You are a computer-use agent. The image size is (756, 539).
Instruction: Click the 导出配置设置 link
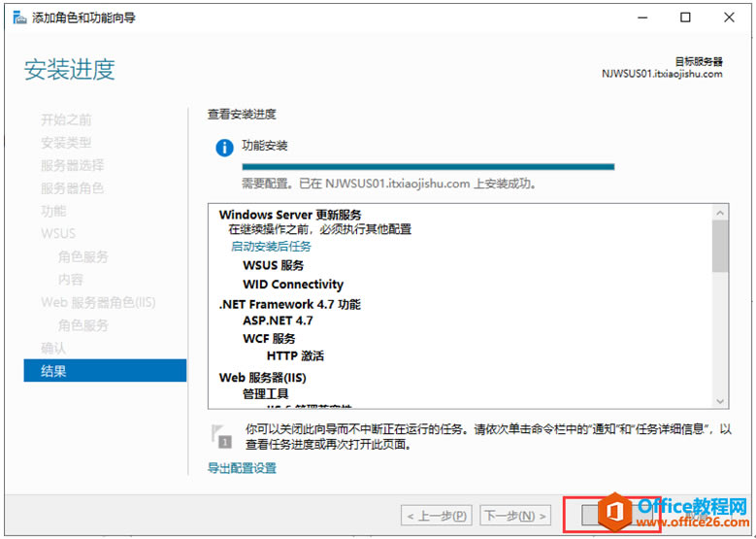[x=242, y=467]
